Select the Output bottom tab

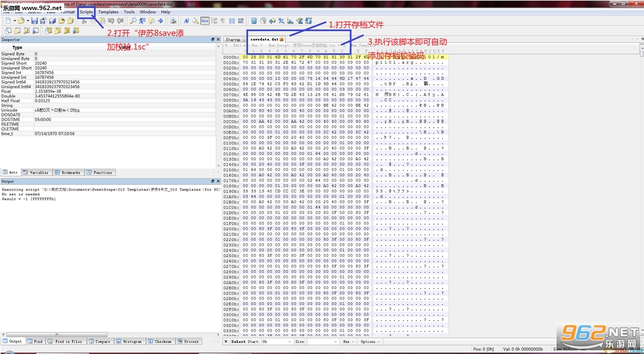[13, 341]
